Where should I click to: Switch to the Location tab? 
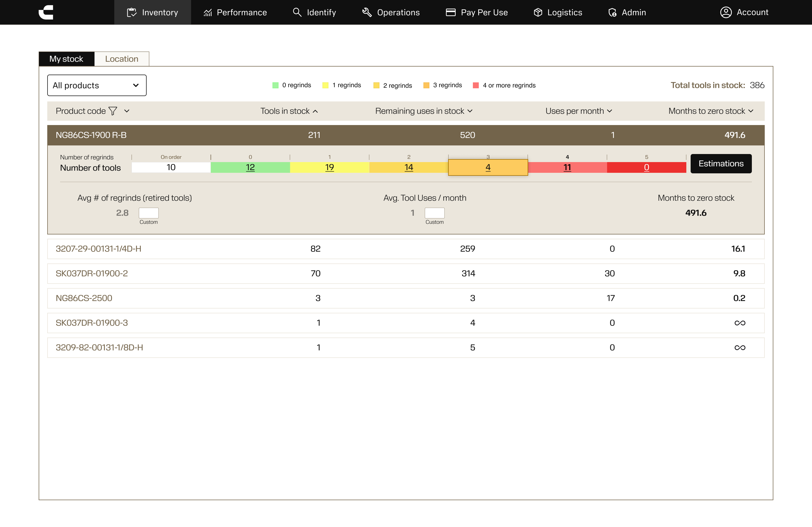[x=121, y=59]
